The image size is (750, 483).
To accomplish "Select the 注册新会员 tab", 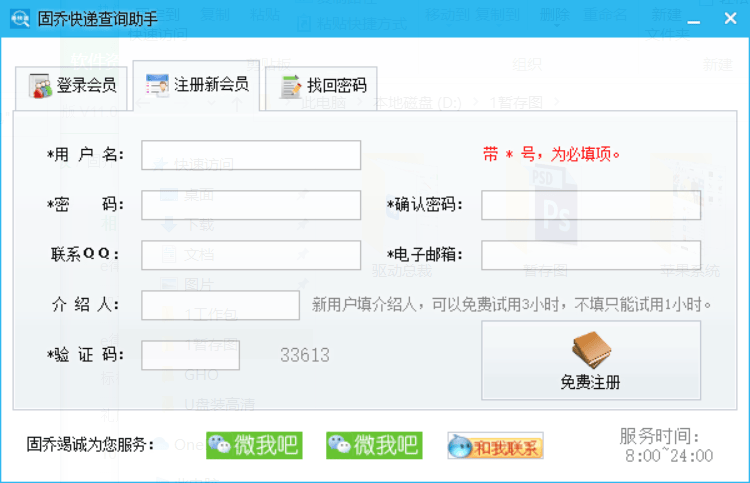I will (x=196, y=86).
